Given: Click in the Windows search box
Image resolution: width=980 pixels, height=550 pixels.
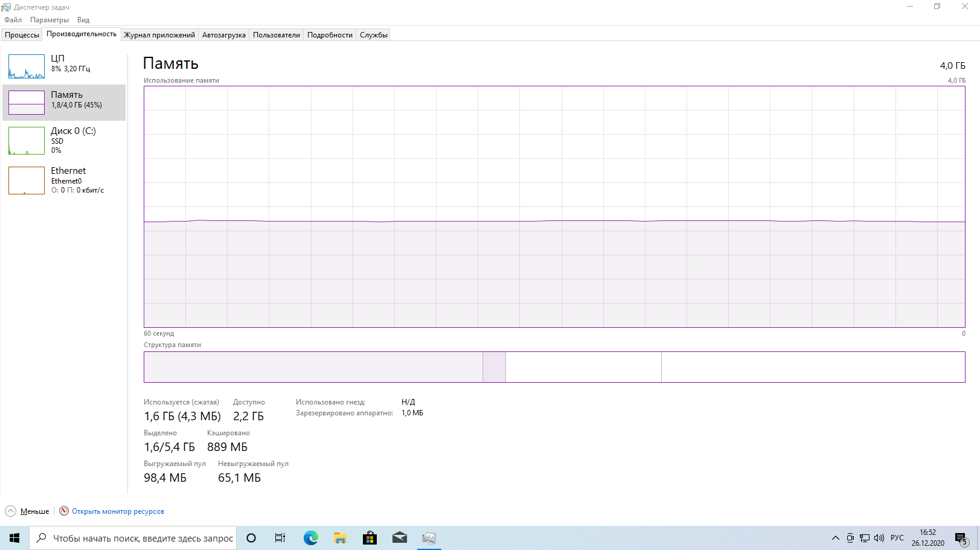Looking at the screenshot, I should point(143,538).
